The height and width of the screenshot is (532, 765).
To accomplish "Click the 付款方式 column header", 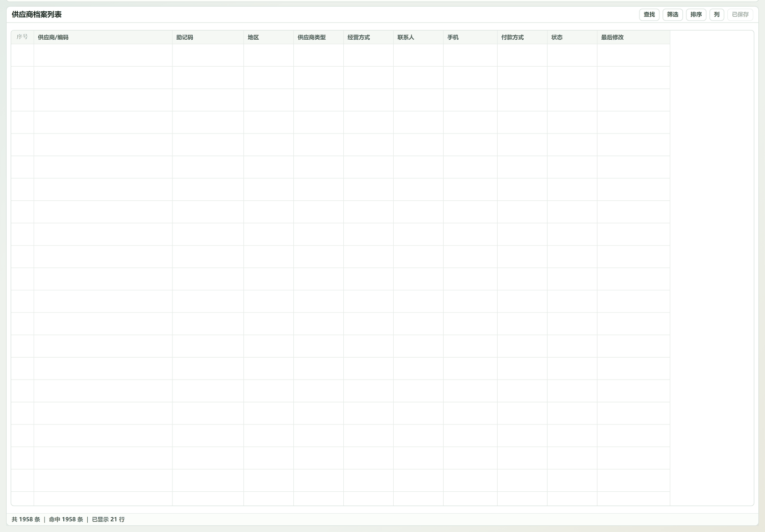I will (523, 37).
